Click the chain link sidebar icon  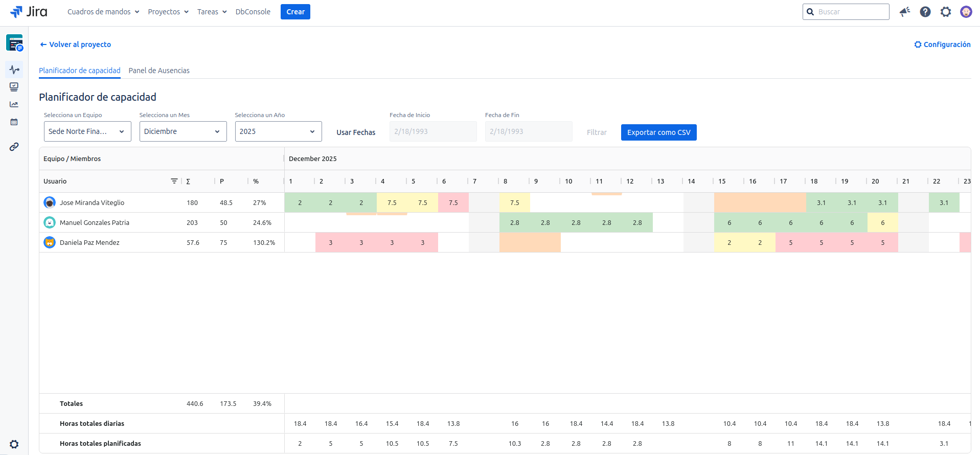pos(14,147)
